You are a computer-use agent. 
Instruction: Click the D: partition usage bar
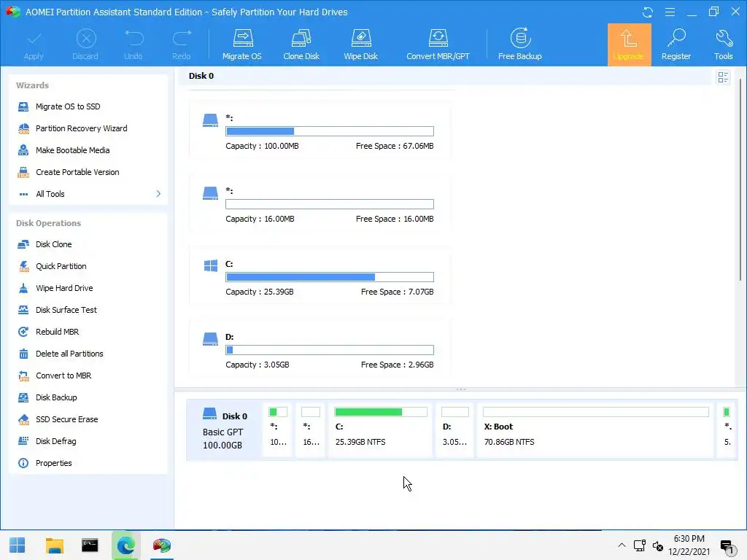click(x=330, y=350)
